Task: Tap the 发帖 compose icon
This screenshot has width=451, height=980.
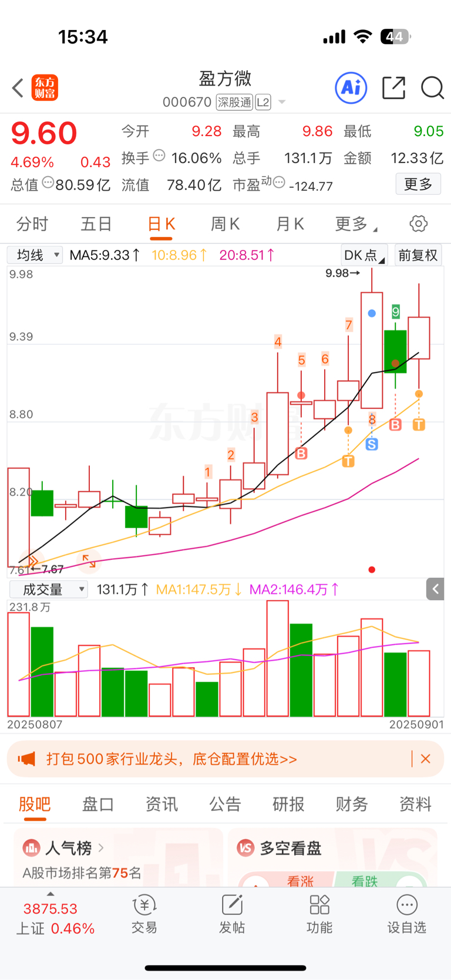Action: (232, 905)
